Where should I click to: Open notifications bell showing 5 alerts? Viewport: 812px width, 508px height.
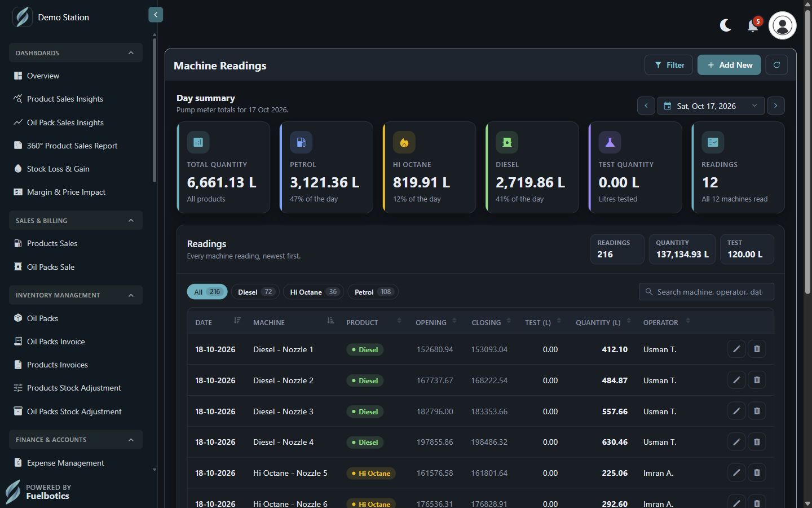tap(753, 25)
